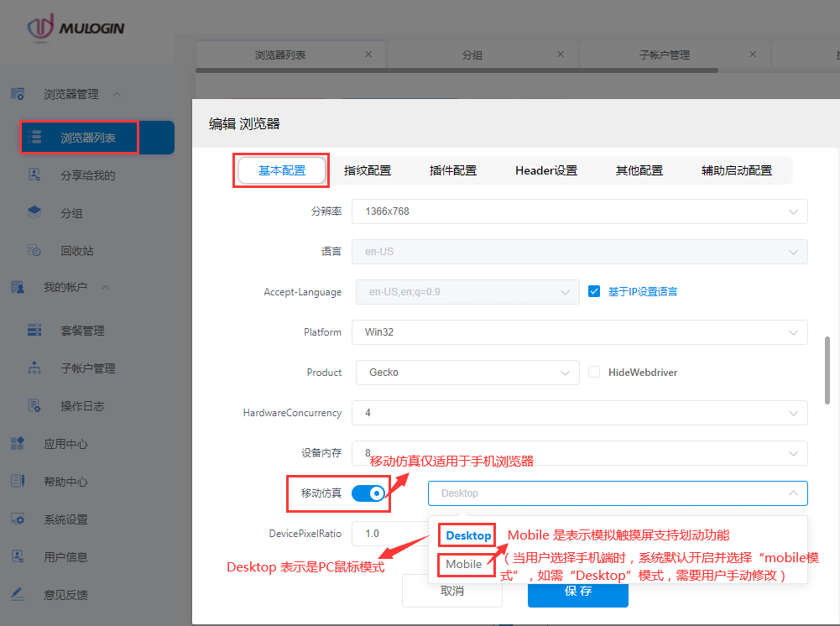
Task: Click the 操作日志 log icon
Action: pyautogui.click(x=34, y=406)
